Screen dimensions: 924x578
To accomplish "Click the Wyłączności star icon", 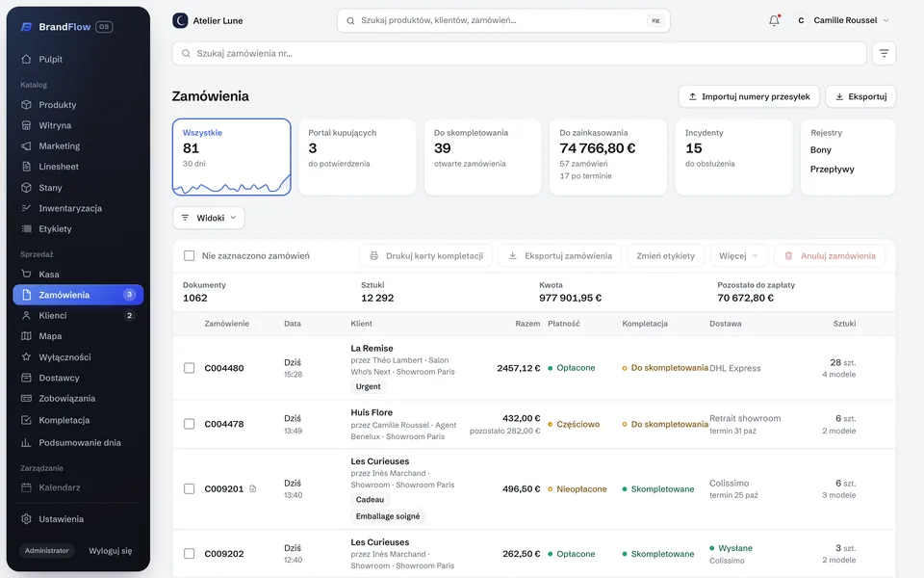I will (x=26, y=356).
